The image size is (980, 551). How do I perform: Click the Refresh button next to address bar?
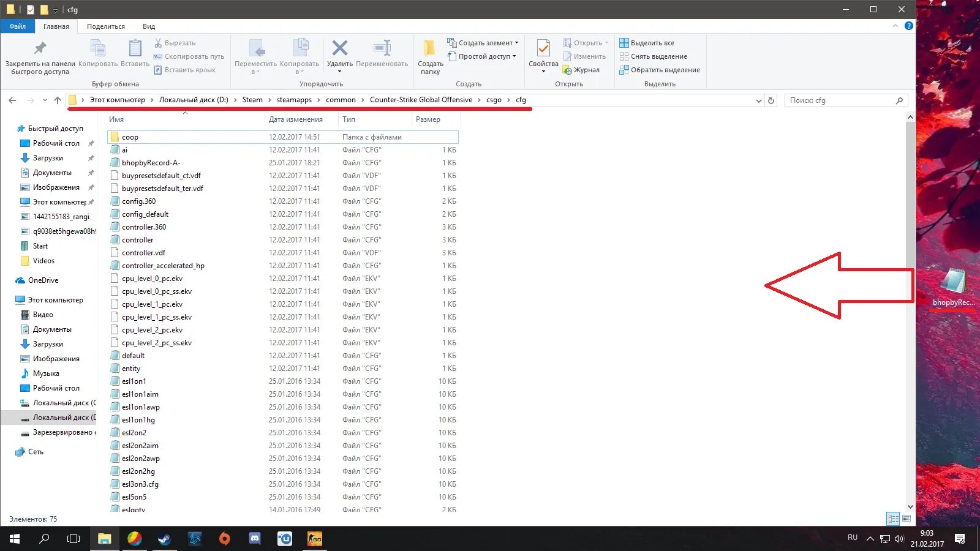coord(771,100)
